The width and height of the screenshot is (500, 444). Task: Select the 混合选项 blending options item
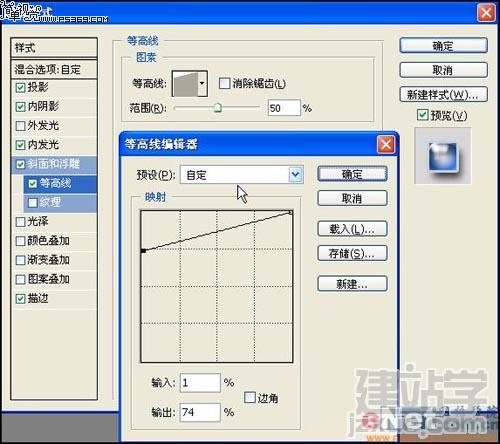54,69
